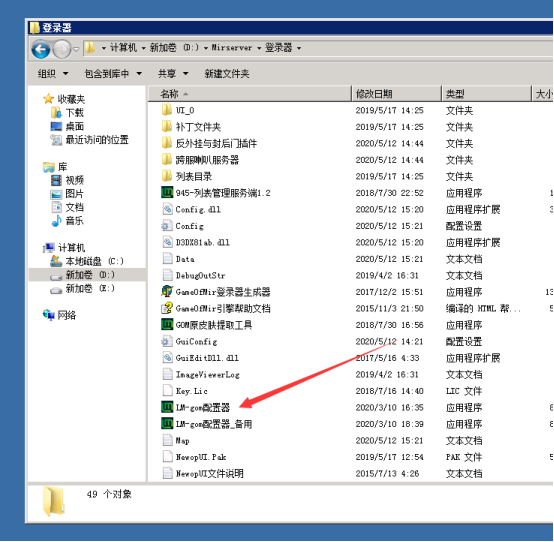Click the LIC 文件 type cell
Viewport: 554px width, 542px height.
point(464,391)
